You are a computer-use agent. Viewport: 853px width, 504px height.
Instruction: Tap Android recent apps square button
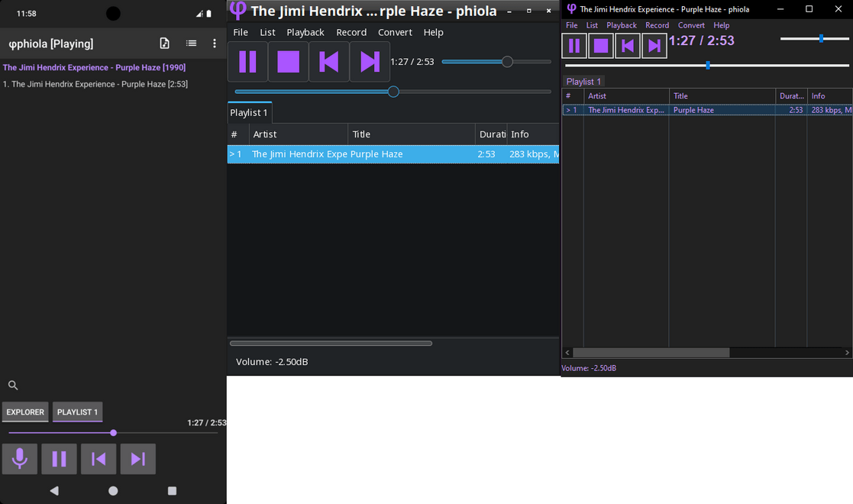coord(172,491)
